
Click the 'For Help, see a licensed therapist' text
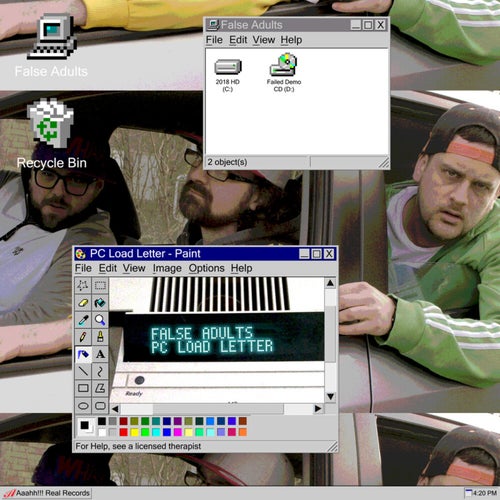pos(138,446)
